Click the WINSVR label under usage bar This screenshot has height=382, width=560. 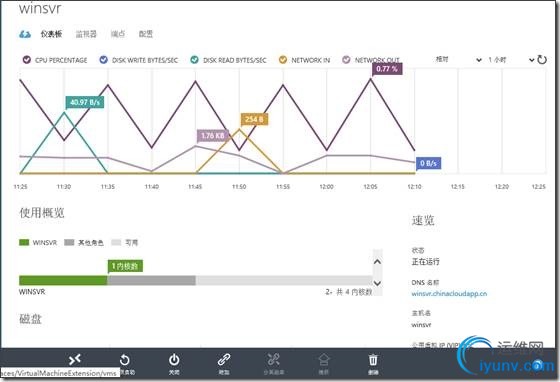point(32,292)
